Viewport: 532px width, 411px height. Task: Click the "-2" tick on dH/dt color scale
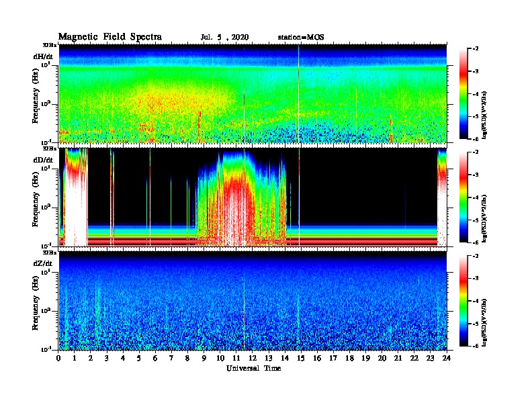[x=476, y=49]
